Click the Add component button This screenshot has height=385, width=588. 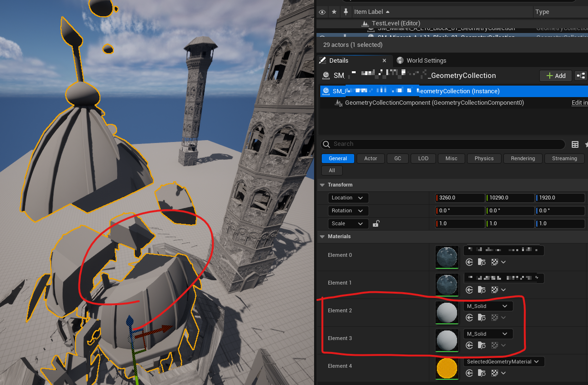click(555, 76)
